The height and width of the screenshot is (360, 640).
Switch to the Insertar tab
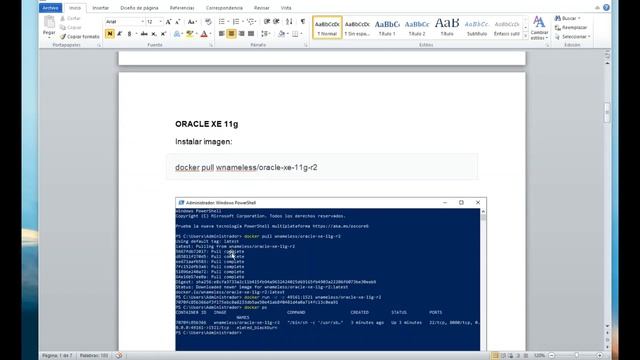[x=100, y=8]
